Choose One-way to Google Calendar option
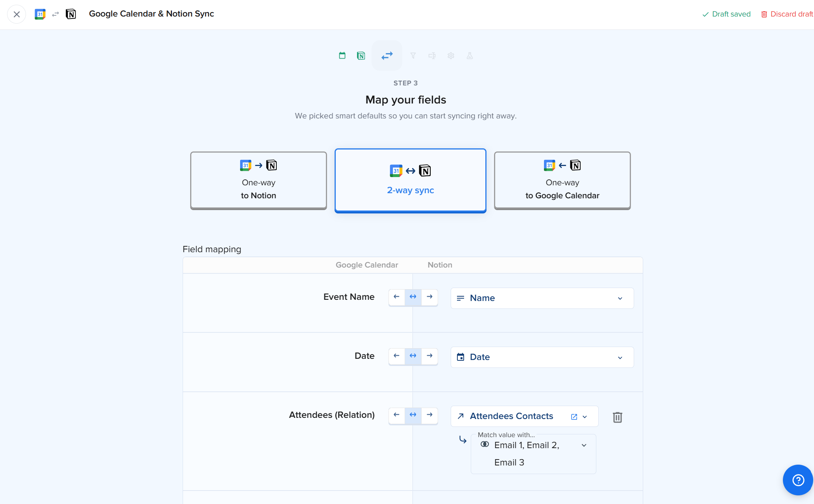Viewport: 814px width, 504px height. coord(562,180)
